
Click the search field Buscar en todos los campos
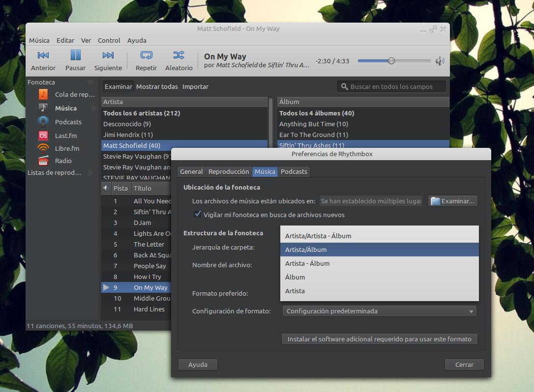pyautogui.click(x=391, y=87)
